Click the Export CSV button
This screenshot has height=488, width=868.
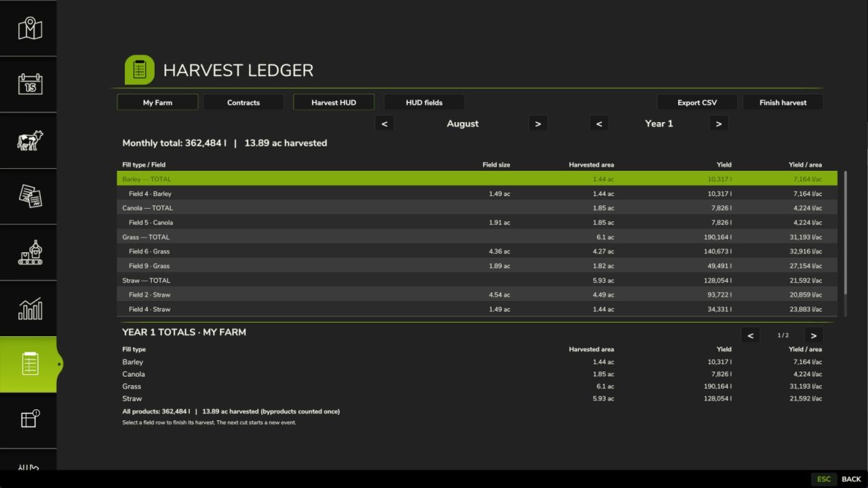697,102
